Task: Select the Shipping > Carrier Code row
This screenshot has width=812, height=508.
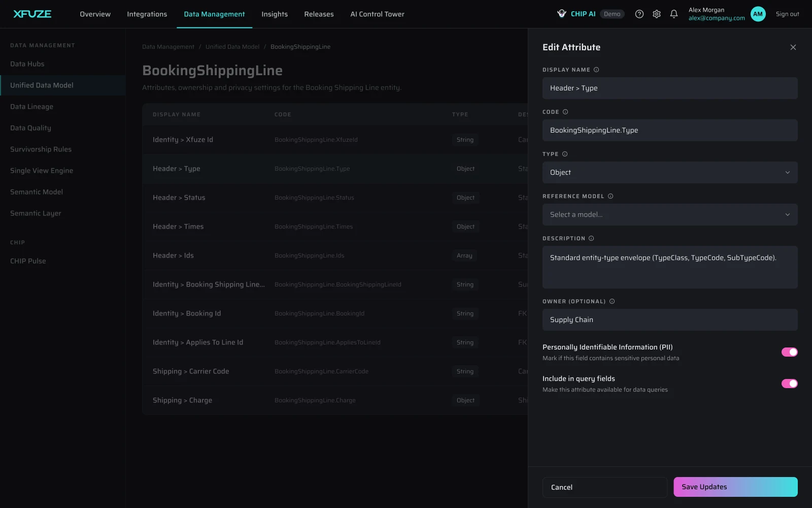Action: pyautogui.click(x=335, y=371)
